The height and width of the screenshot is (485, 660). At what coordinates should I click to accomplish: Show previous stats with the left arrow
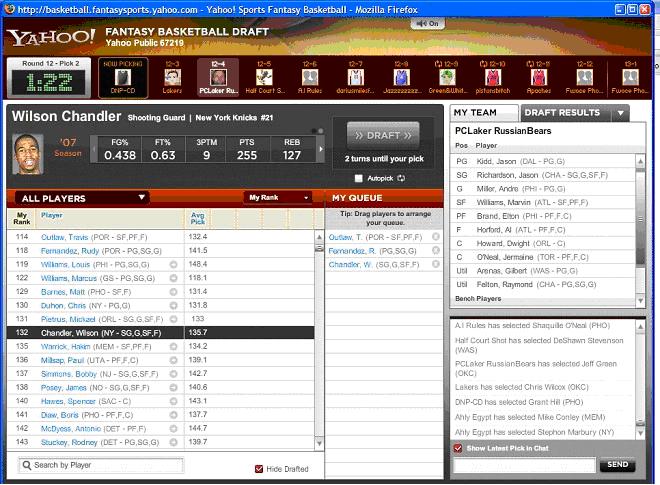[94, 149]
